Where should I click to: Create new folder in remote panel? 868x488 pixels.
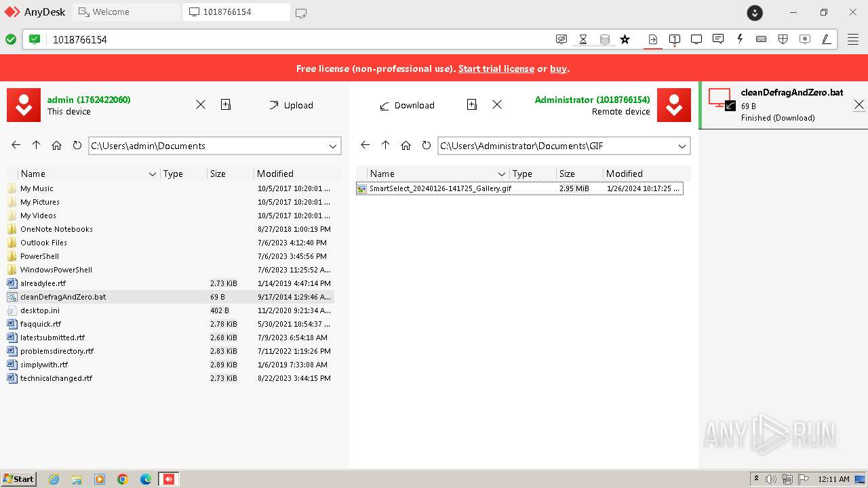[472, 104]
